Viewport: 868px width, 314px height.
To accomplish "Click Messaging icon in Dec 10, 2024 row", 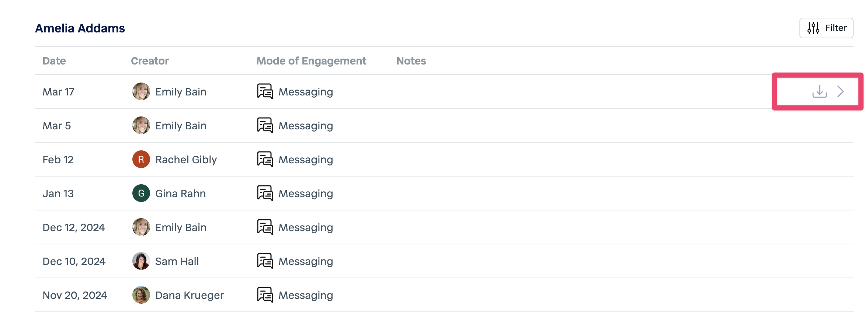I will [265, 261].
